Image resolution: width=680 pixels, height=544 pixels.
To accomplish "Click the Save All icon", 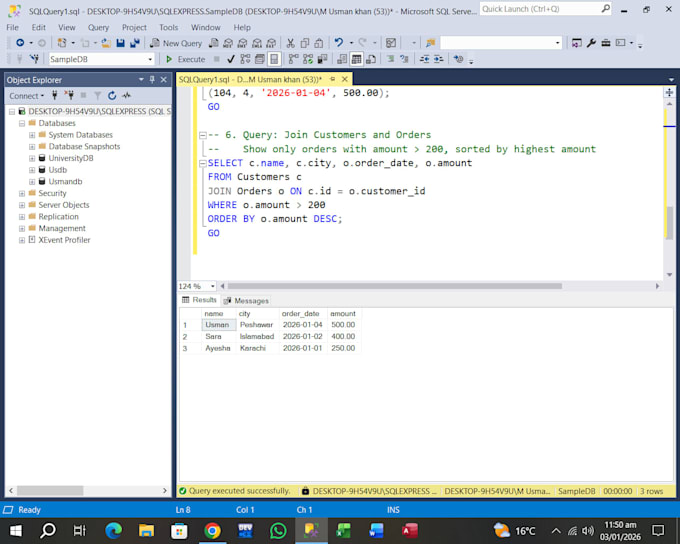I will (x=135, y=43).
